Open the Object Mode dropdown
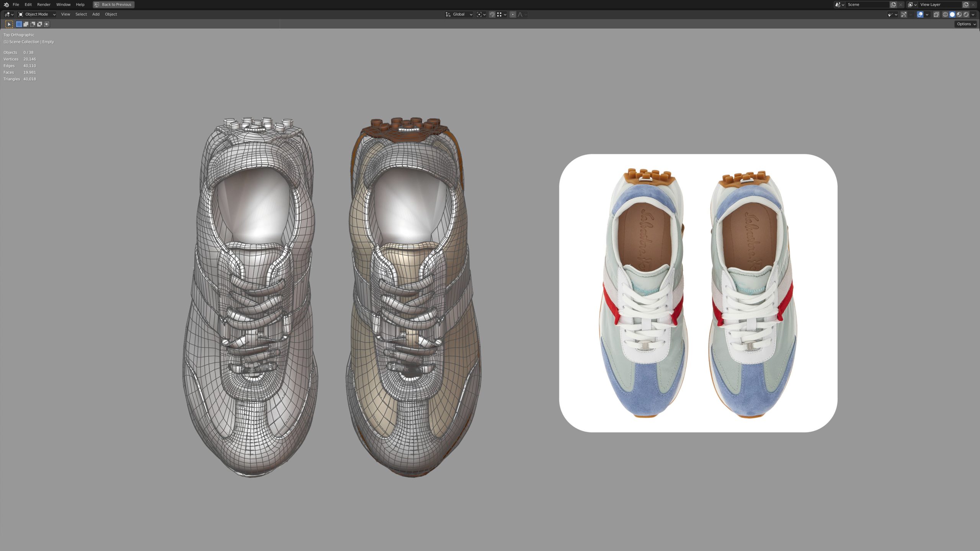The height and width of the screenshot is (551, 980). [x=37, y=14]
